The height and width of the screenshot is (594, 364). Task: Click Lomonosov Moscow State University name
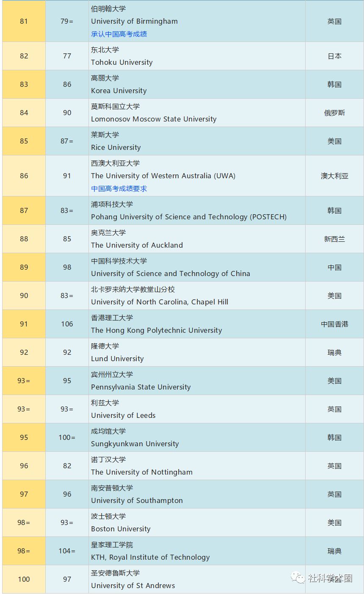(154, 119)
